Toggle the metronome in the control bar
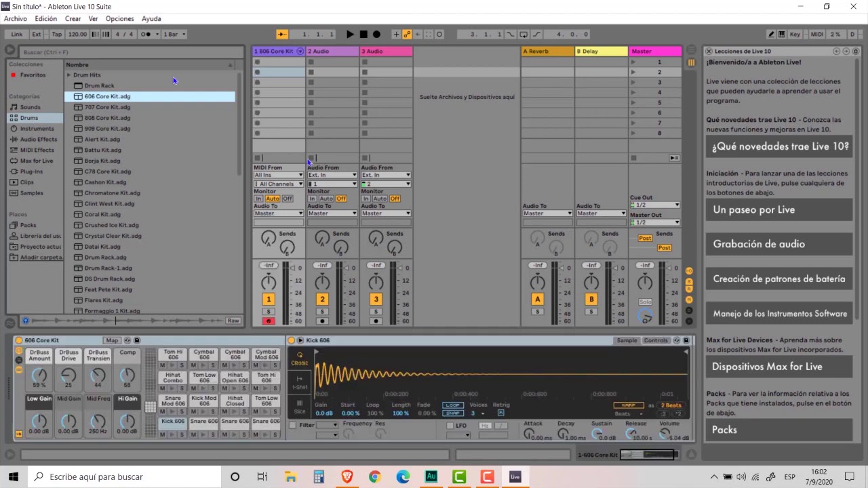Image resolution: width=868 pixels, height=488 pixels. point(146,34)
